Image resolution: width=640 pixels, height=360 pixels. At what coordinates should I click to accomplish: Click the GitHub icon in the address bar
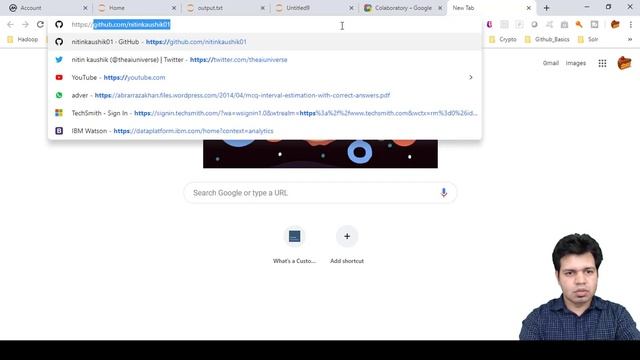(x=59, y=24)
